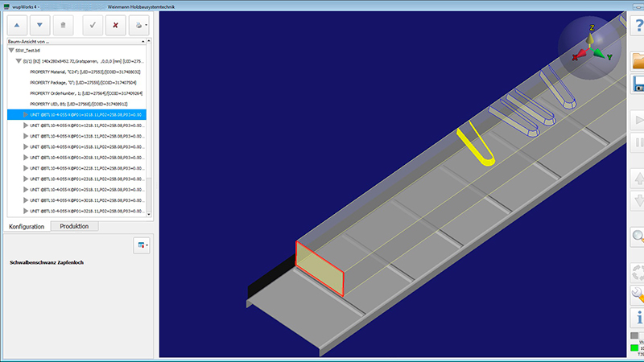
Task: Switch to the Produktion tab
Action: 74,226
